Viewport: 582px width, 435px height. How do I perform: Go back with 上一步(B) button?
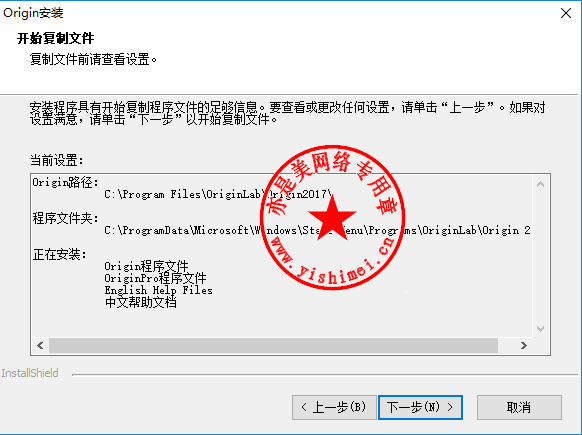[x=334, y=407]
